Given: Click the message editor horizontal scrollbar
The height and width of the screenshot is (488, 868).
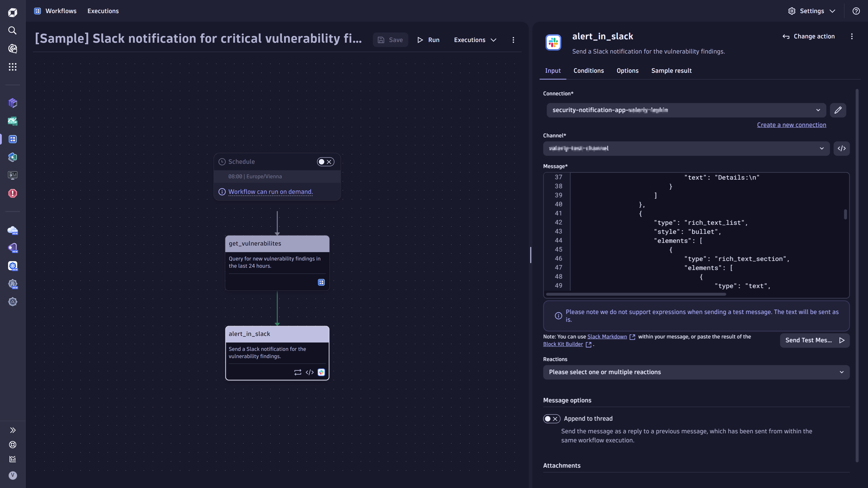Looking at the screenshot, I should pyautogui.click(x=635, y=294).
